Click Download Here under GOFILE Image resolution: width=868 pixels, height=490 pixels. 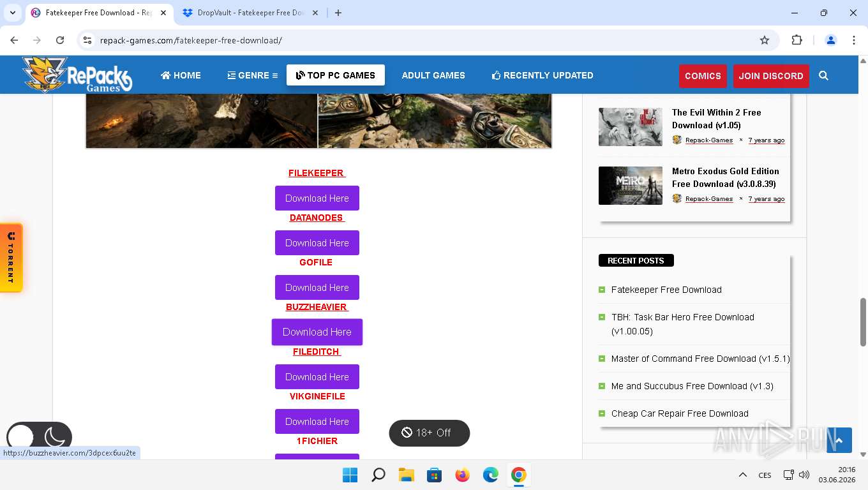pyautogui.click(x=317, y=287)
